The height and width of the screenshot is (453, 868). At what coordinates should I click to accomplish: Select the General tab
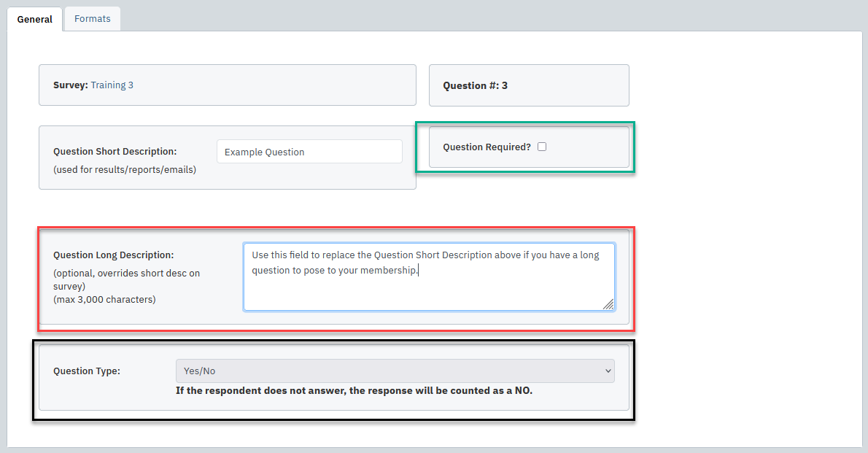point(35,20)
